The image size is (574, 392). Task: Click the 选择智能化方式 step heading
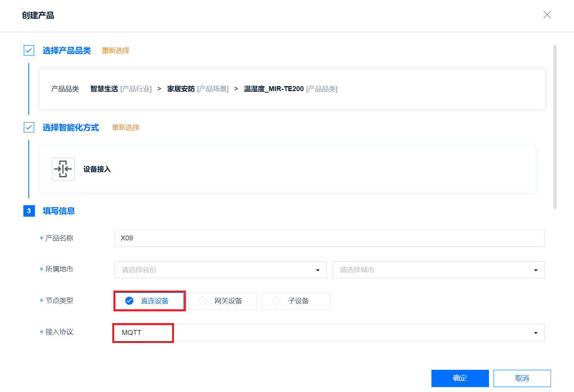71,127
